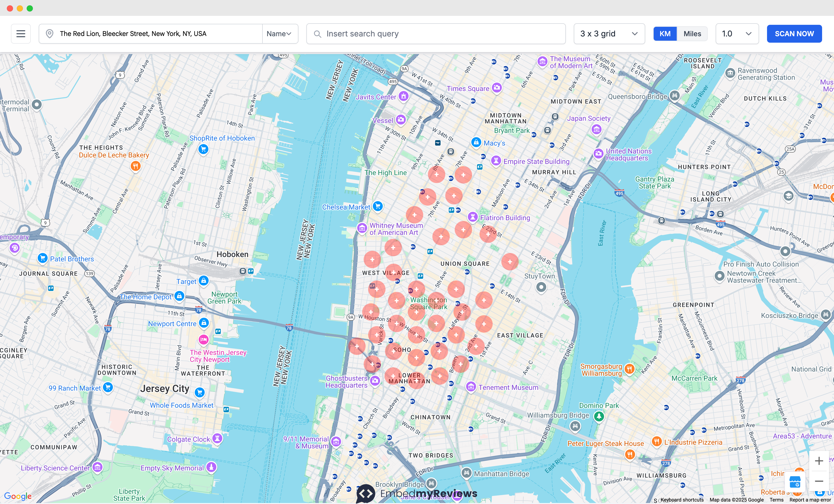Image resolution: width=834 pixels, height=504 pixels.
Task: Zoom out on the map
Action: click(x=819, y=481)
